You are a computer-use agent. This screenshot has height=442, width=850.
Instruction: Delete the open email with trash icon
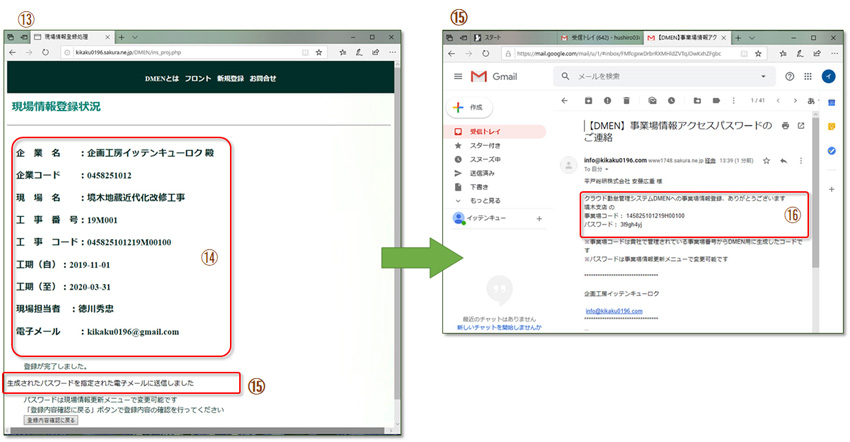(x=626, y=100)
